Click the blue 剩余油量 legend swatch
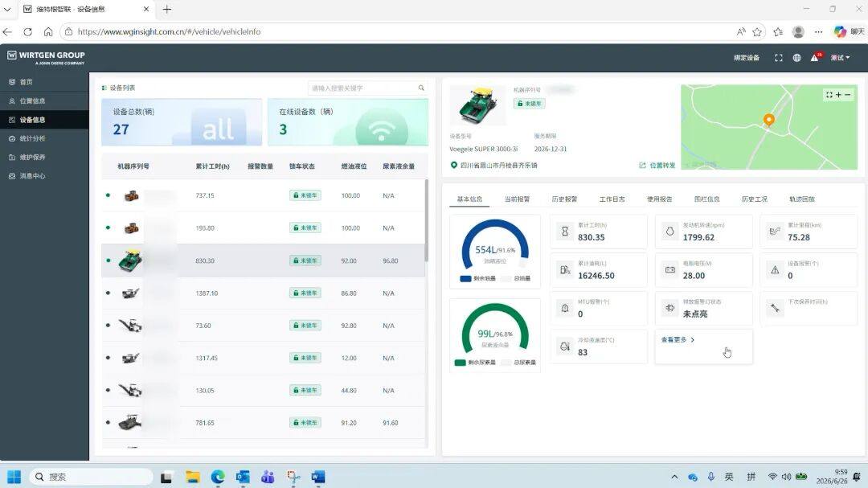Image resolution: width=868 pixels, height=488 pixels. point(465,279)
